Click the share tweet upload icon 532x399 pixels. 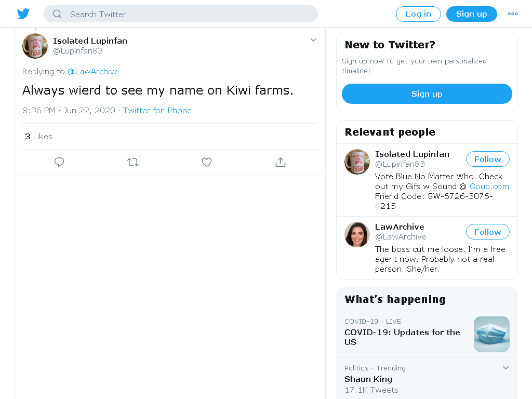[280, 162]
